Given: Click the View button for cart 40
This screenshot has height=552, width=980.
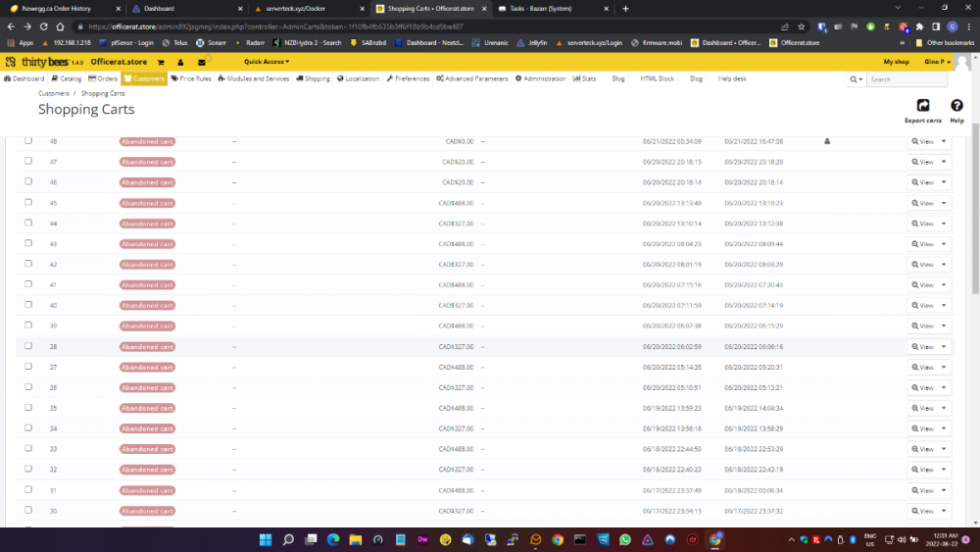Looking at the screenshot, I should pyautogui.click(x=923, y=305).
